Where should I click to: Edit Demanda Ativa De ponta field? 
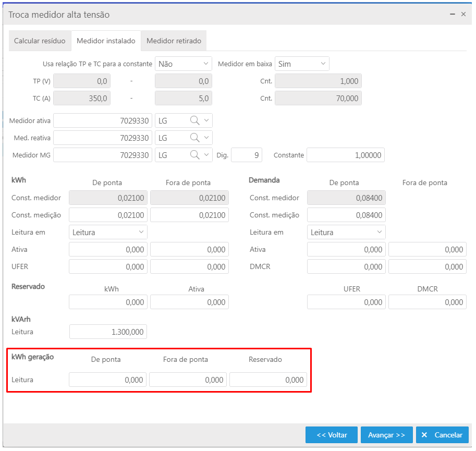(346, 249)
